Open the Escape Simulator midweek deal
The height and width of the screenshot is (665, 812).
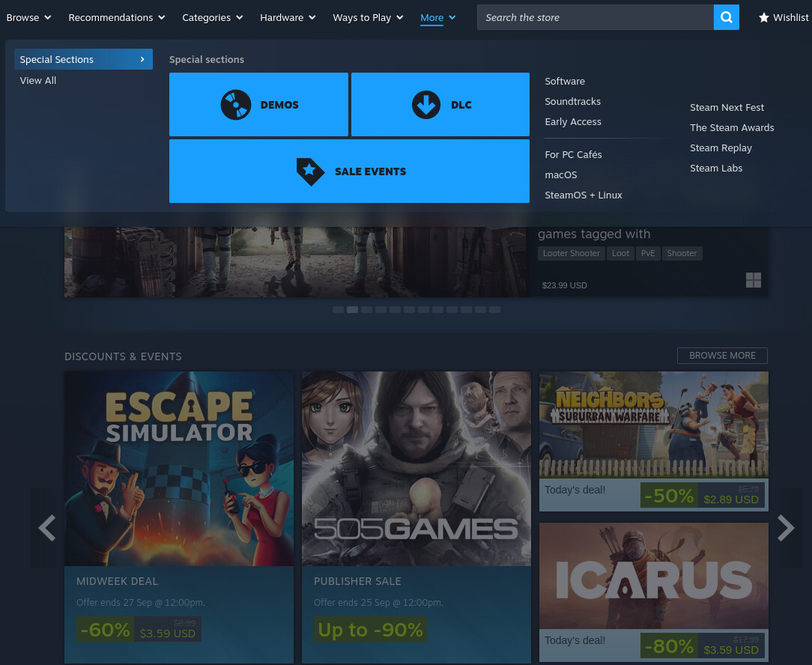pos(179,517)
